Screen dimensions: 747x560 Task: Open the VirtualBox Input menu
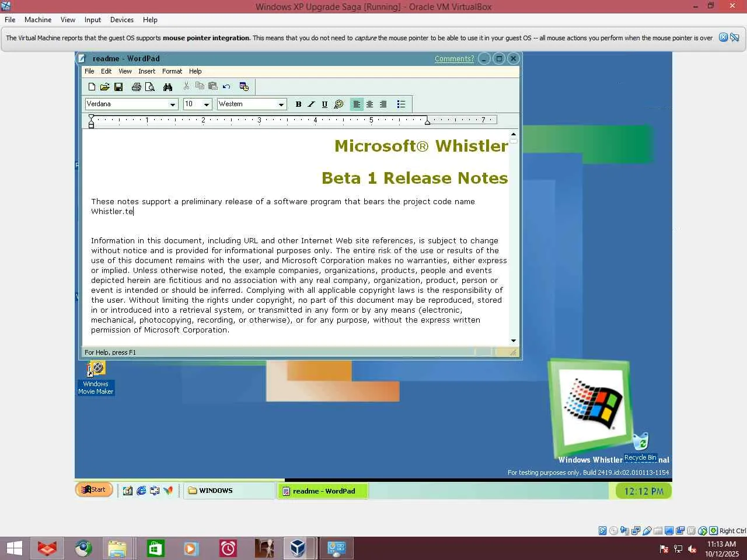93,20
